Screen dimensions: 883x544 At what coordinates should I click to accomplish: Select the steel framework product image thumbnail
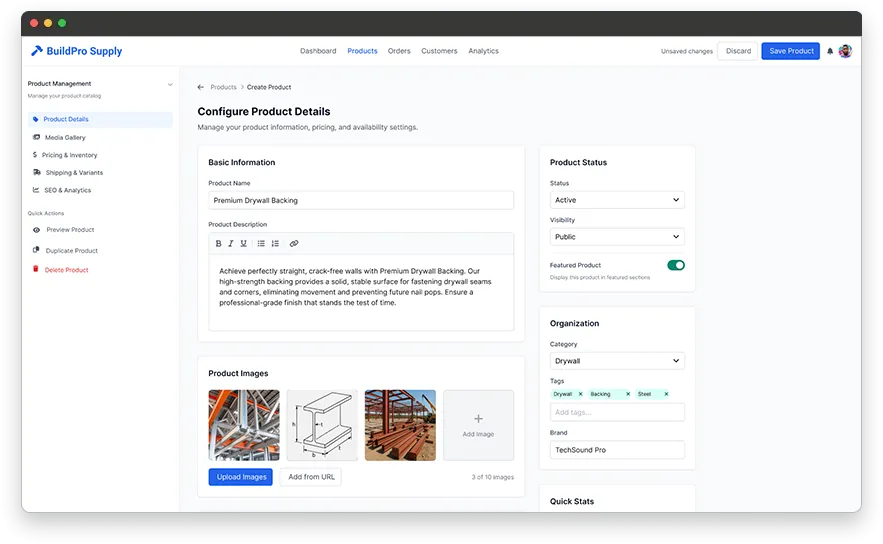(244, 425)
